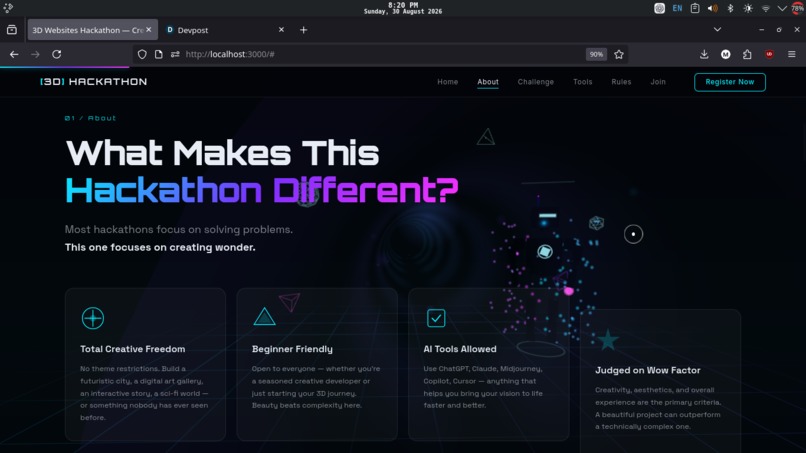Click the Total Creative Freedom card title
The width and height of the screenshot is (806, 453).
point(133,349)
